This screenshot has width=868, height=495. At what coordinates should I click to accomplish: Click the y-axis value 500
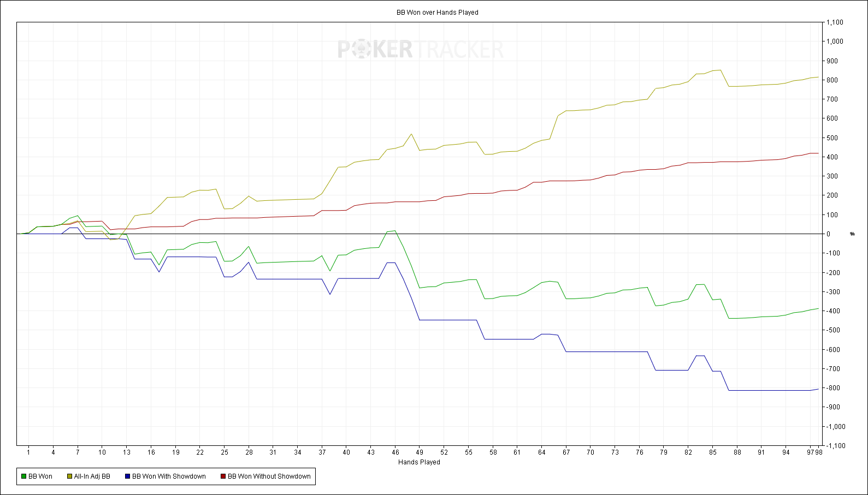tap(832, 138)
